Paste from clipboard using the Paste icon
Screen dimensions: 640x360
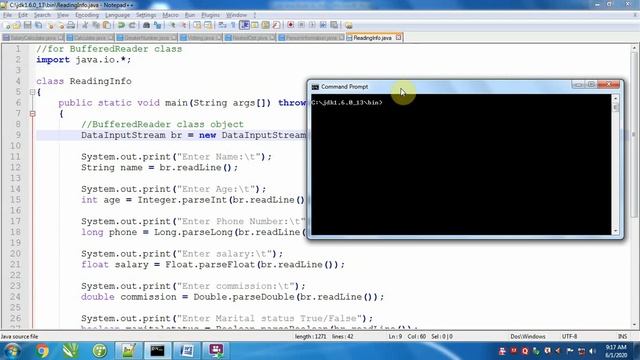click(107, 25)
